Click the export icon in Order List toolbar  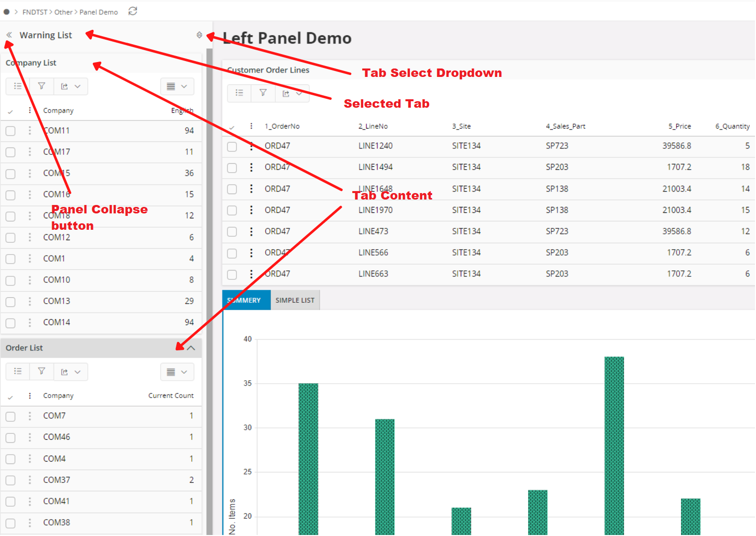click(65, 372)
